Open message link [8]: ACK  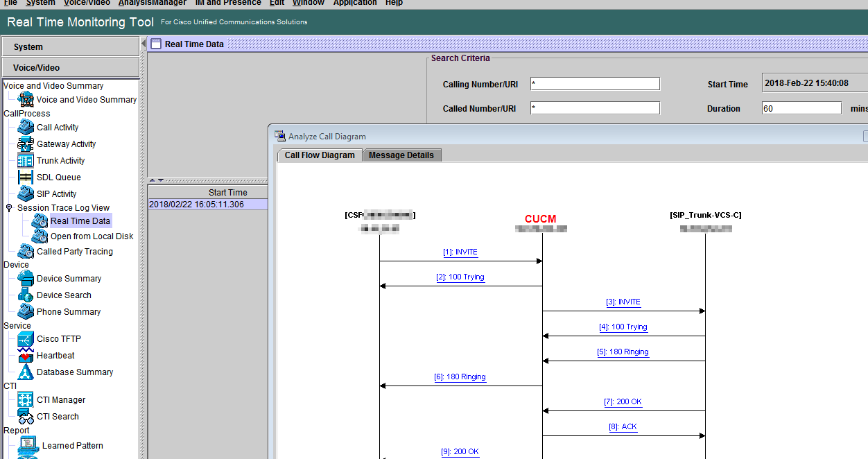pos(623,427)
